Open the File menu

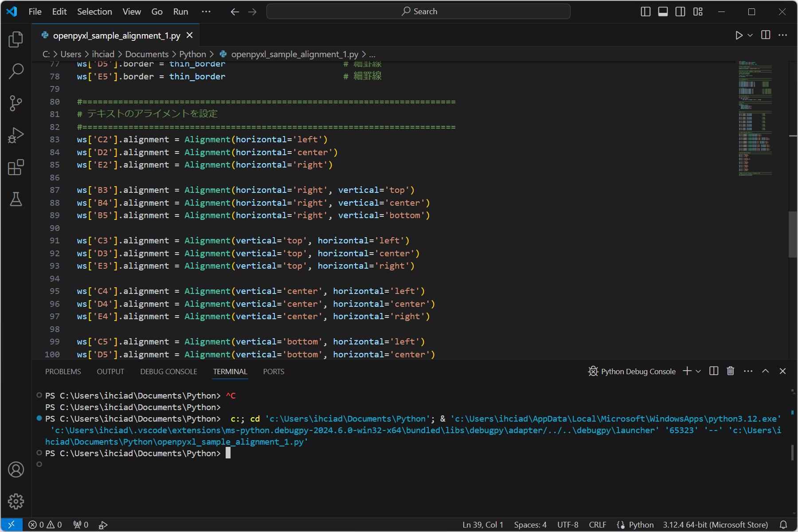35,12
